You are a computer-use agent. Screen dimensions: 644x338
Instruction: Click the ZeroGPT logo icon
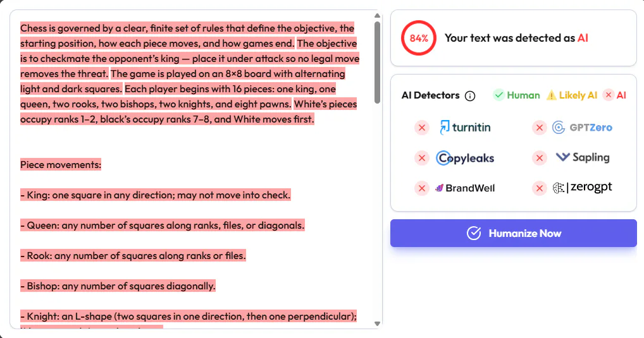click(x=559, y=188)
